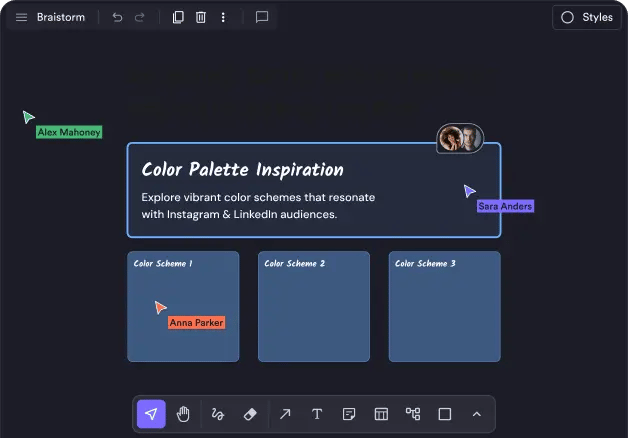Select the Color Scheme 2 card
This screenshot has height=438, width=628.
click(314, 307)
